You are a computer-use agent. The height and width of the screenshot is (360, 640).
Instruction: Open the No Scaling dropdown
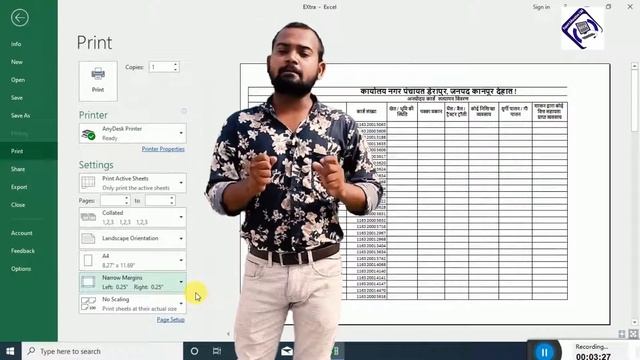tap(133, 304)
